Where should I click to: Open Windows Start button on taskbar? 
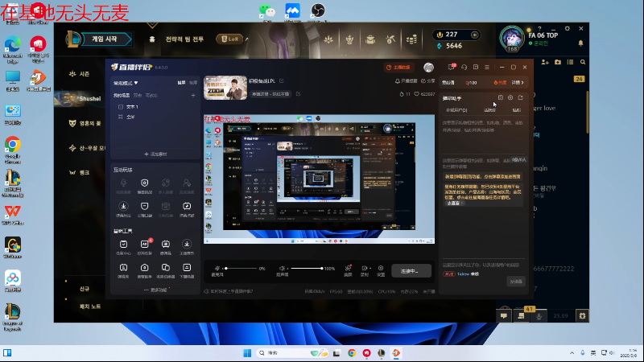247,353
